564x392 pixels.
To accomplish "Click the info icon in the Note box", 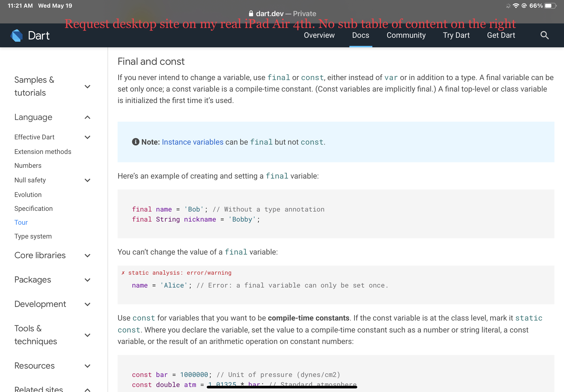I will 136,142.
